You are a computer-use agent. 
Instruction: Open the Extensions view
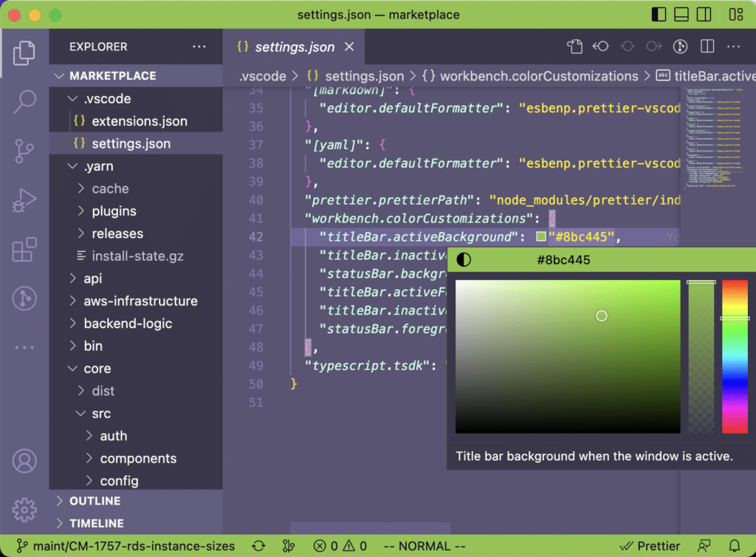pyautogui.click(x=24, y=250)
